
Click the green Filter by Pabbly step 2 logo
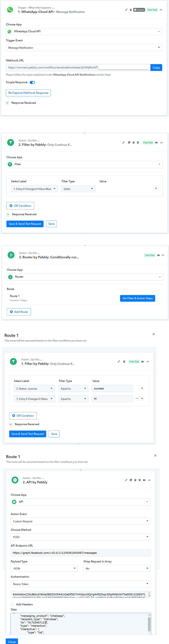coord(11,143)
